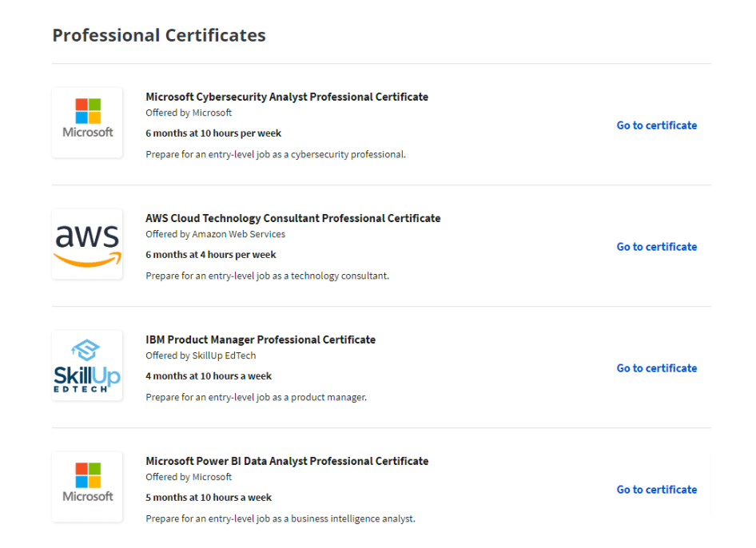Viewport: 756px width, 548px height.
Task: Select the Microsoft Power BI Data Analyst certificate title
Action: (287, 461)
